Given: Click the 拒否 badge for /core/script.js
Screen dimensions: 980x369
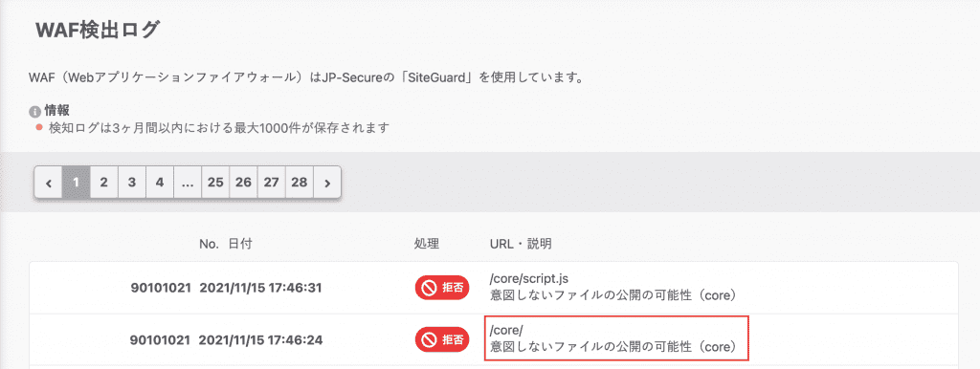Looking at the screenshot, I should 442,288.
